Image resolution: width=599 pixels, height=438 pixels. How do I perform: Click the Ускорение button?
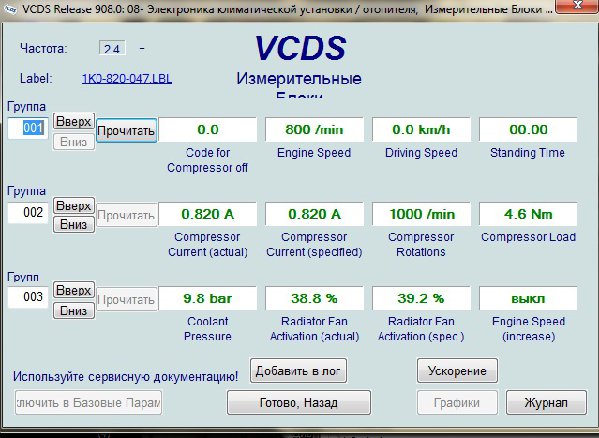pyautogui.click(x=457, y=370)
